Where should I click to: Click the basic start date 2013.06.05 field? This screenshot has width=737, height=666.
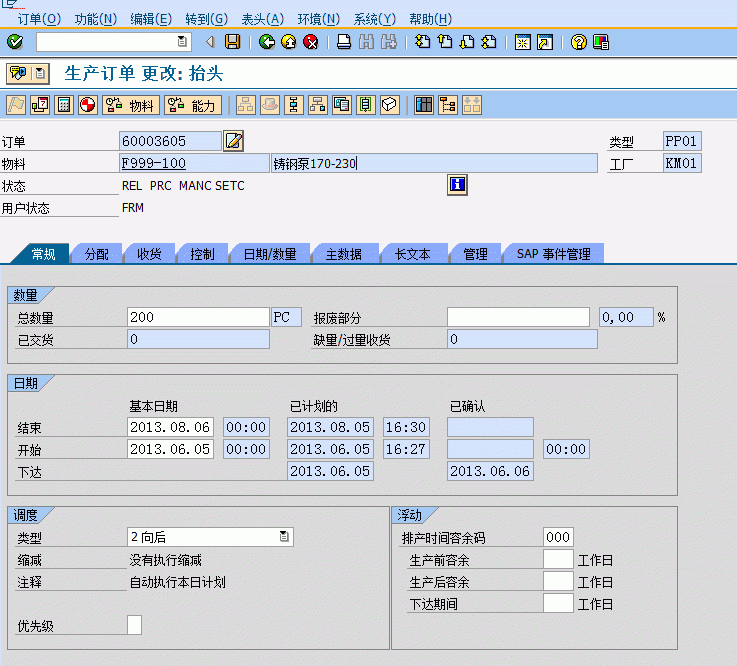[170, 449]
